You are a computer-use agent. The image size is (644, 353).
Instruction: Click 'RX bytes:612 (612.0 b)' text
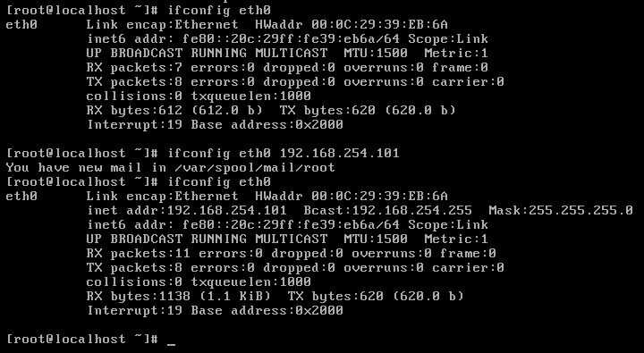(x=174, y=110)
